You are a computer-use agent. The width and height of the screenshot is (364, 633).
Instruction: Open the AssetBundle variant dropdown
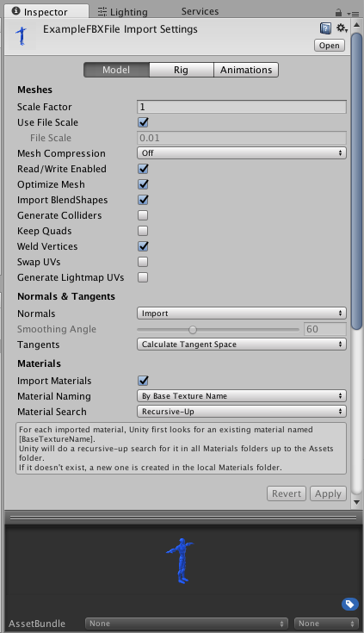coord(326,624)
